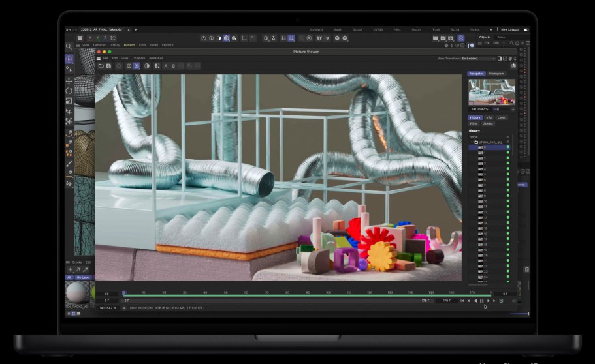Collapse the folder in History list

471,142
